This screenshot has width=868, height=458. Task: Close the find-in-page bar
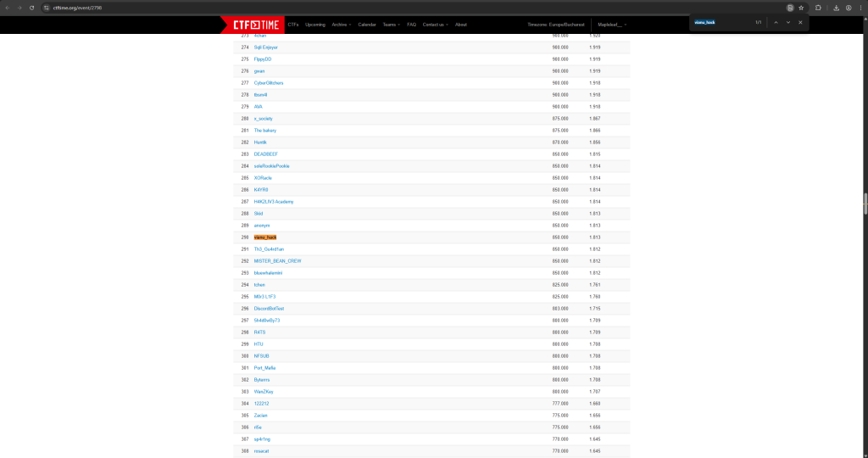pyautogui.click(x=800, y=22)
